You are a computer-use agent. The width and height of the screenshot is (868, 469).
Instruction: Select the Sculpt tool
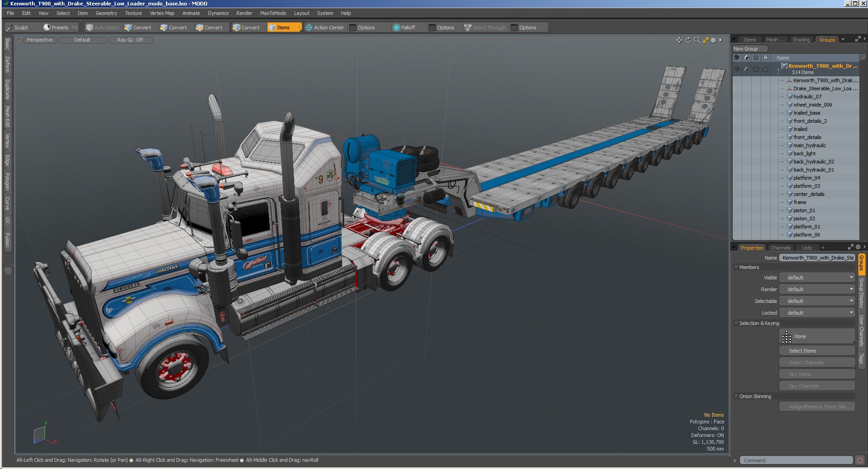tap(22, 28)
